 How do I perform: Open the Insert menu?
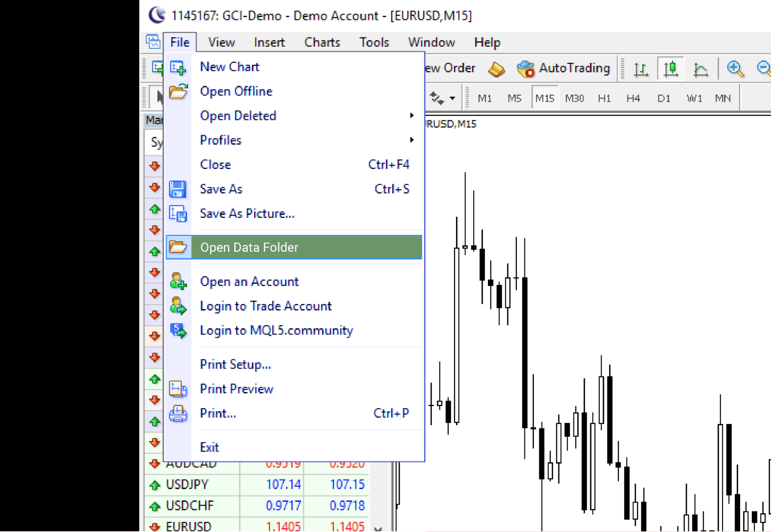(269, 42)
